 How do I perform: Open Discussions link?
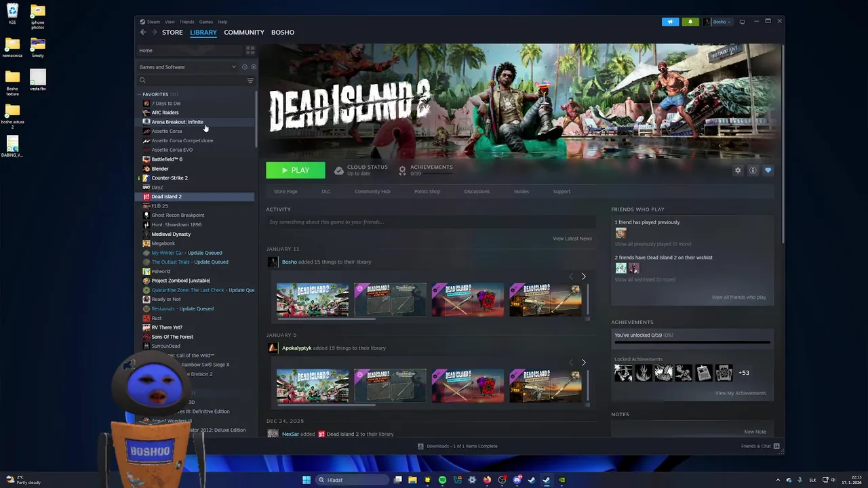(x=477, y=192)
